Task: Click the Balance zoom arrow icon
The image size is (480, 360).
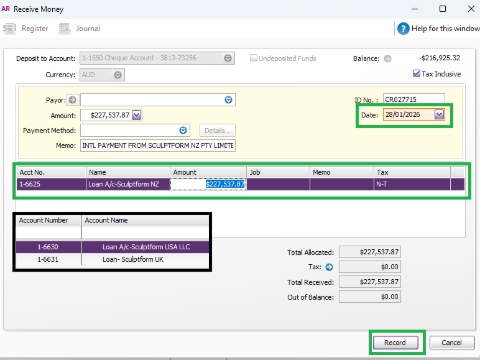Action: tap(387, 59)
